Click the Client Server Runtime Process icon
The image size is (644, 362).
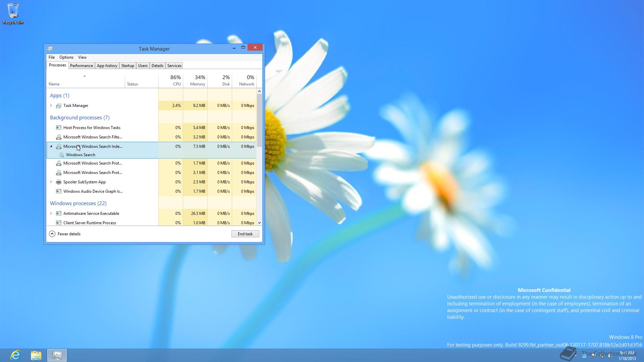point(59,223)
